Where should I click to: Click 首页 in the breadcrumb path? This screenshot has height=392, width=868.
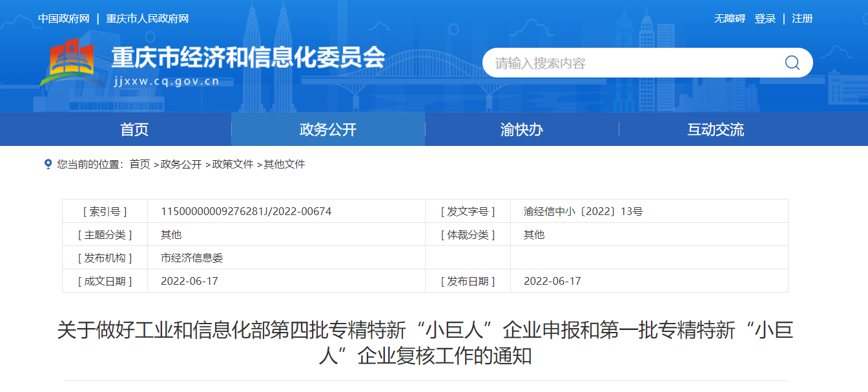pos(139,165)
